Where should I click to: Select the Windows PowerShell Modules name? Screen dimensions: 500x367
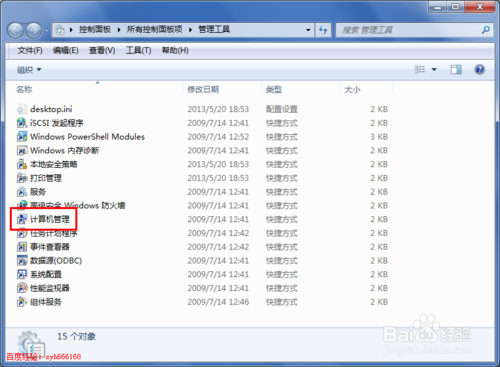point(87,137)
